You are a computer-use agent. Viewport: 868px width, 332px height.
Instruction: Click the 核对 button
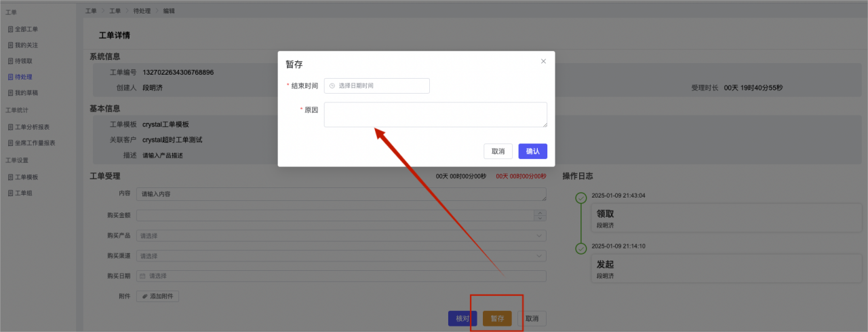pos(462,318)
